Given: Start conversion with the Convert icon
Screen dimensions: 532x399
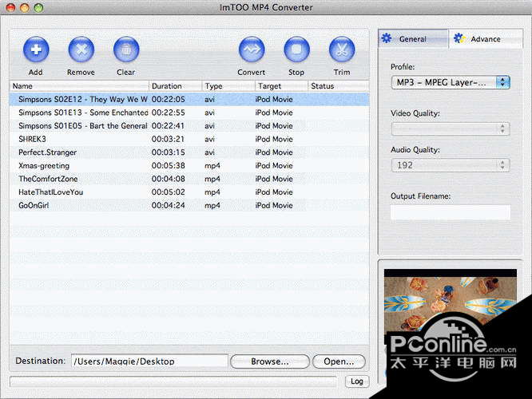Looking at the screenshot, I should 252,50.
